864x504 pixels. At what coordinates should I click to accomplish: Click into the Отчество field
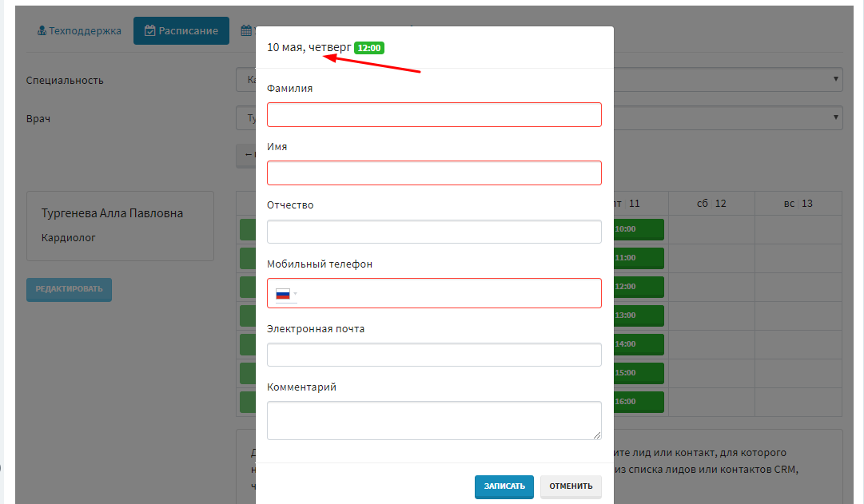pos(434,232)
